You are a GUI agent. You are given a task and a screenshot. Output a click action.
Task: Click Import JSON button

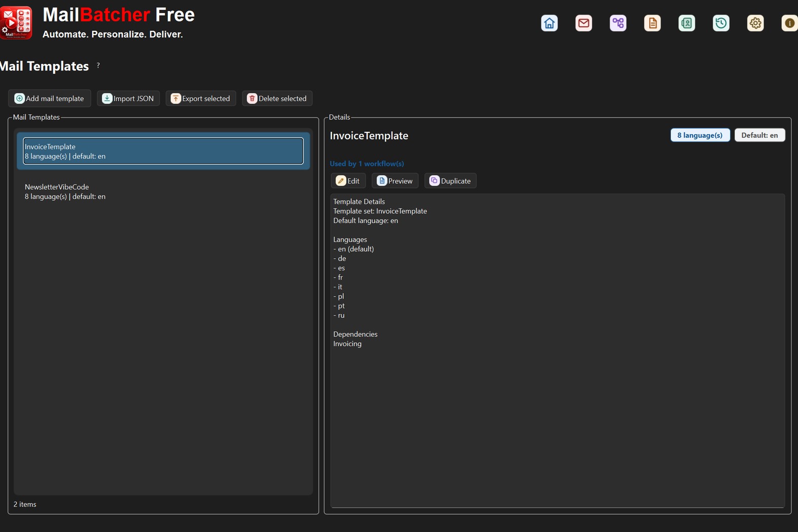pyautogui.click(x=128, y=98)
